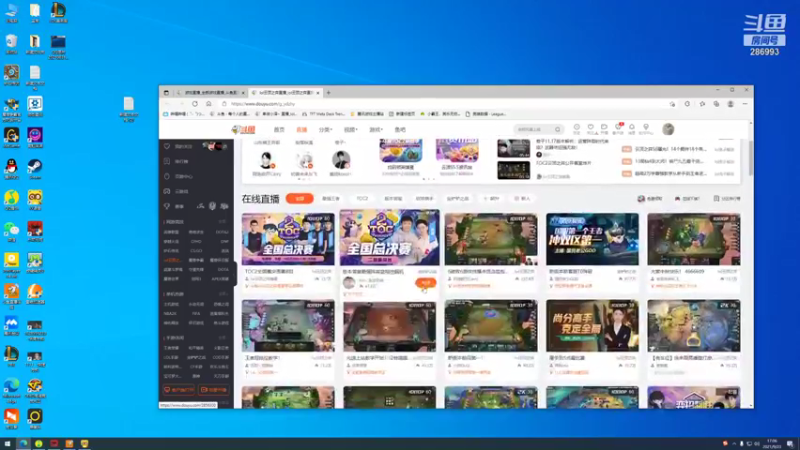This screenshot has width=800, height=450.
Task: Select the TOC2 filter pill
Action: pyautogui.click(x=362, y=198)
